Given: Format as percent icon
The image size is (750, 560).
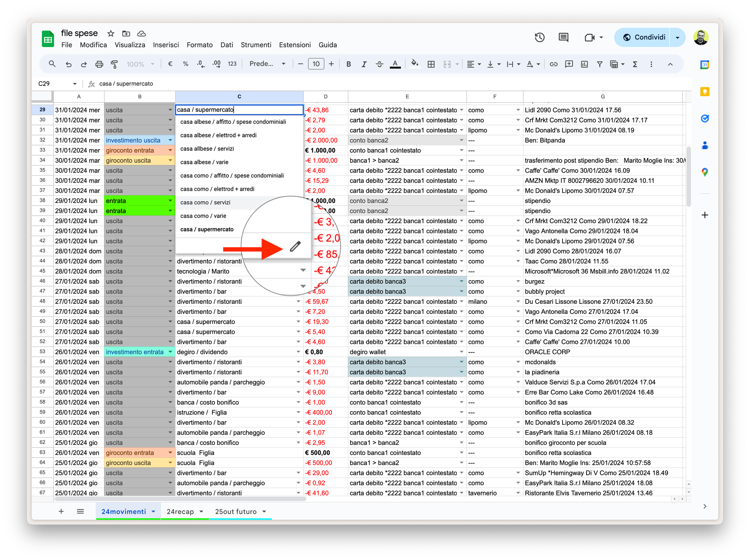Looking at the screenshot, I should pyautogui.click(x=185, y=64).
